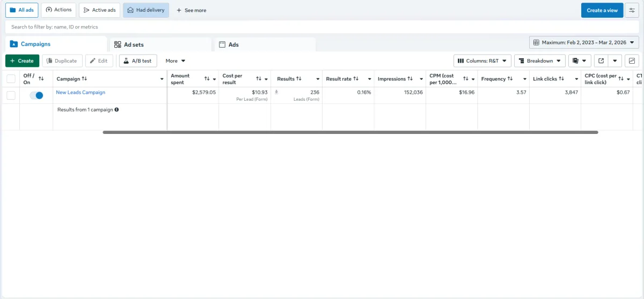Select the Actions view
This screenshot has width=644, height=299.
point(58,10)
